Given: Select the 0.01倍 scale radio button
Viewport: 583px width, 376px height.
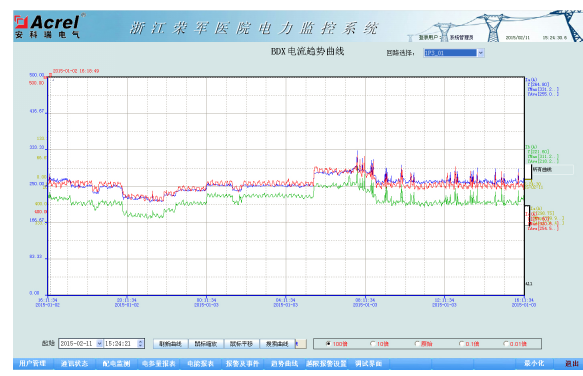Looking at the screenshot, I should [505, 344].
